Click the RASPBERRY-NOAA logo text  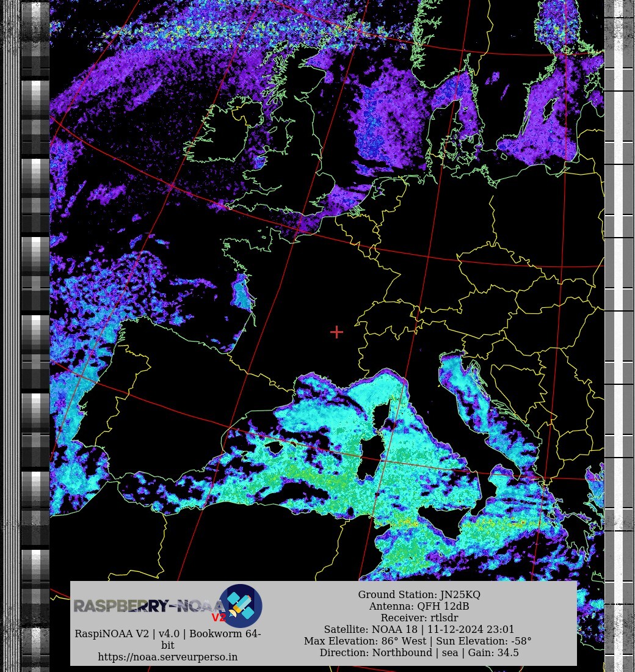(x=145, y=606)
